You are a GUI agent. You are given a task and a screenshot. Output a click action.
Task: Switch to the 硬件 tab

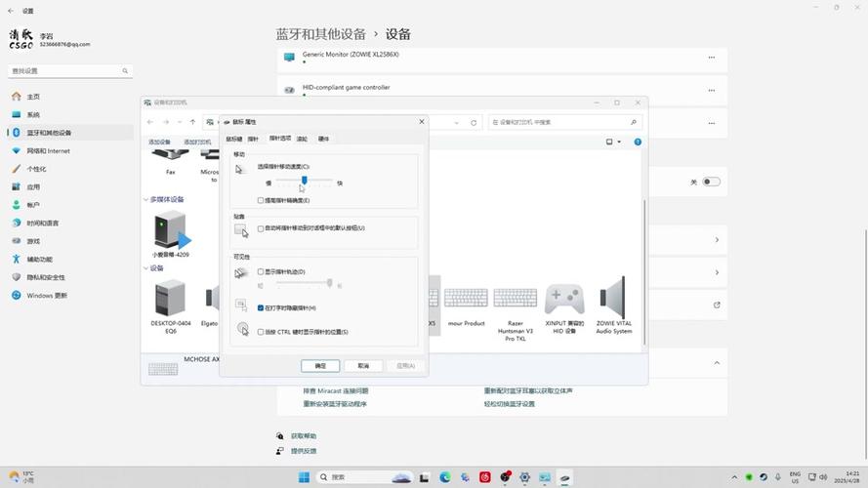(324, 139)
